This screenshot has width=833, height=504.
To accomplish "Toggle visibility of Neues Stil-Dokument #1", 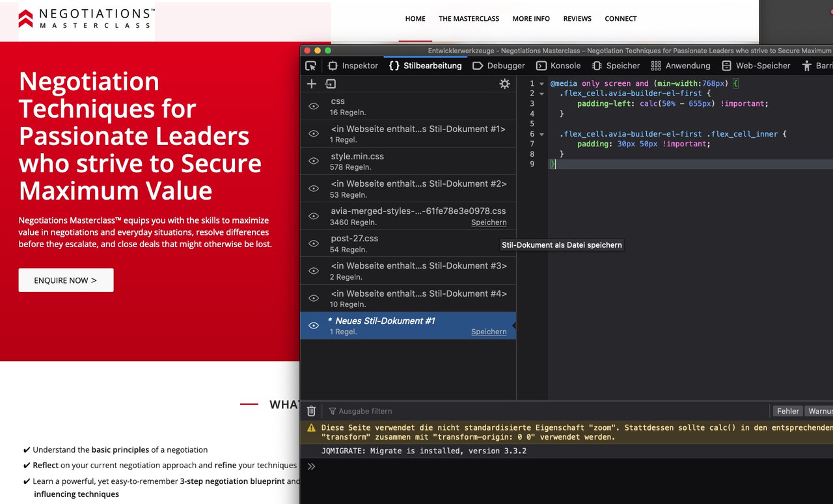I will (314, 325).
